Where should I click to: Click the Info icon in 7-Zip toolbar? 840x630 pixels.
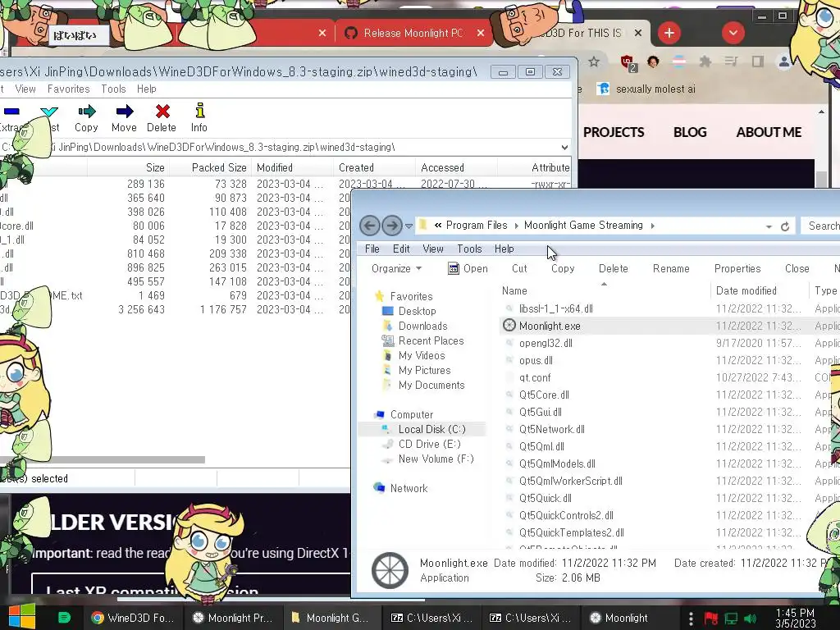click(x=199, y=111)
